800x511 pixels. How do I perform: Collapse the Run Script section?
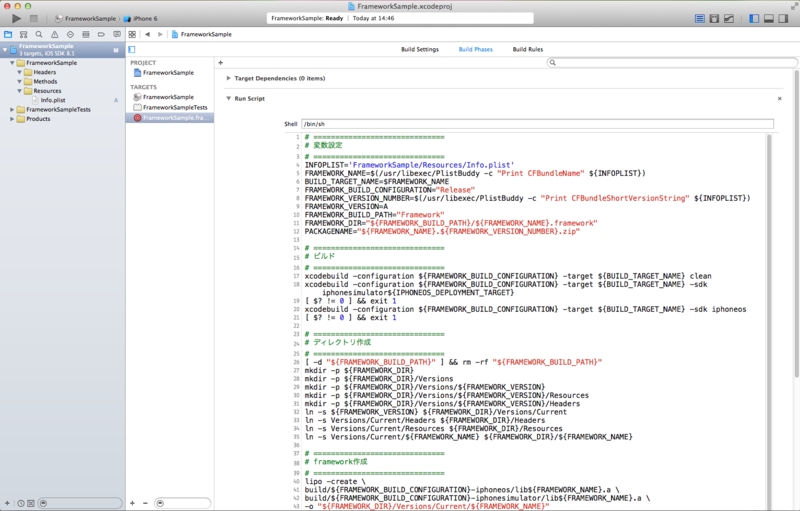(x=229, y=98)
